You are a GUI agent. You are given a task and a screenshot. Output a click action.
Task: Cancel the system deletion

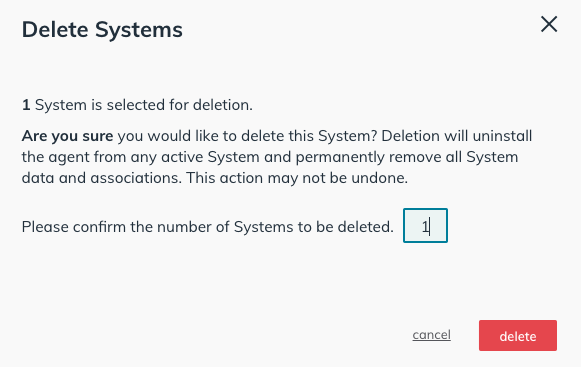431,335
